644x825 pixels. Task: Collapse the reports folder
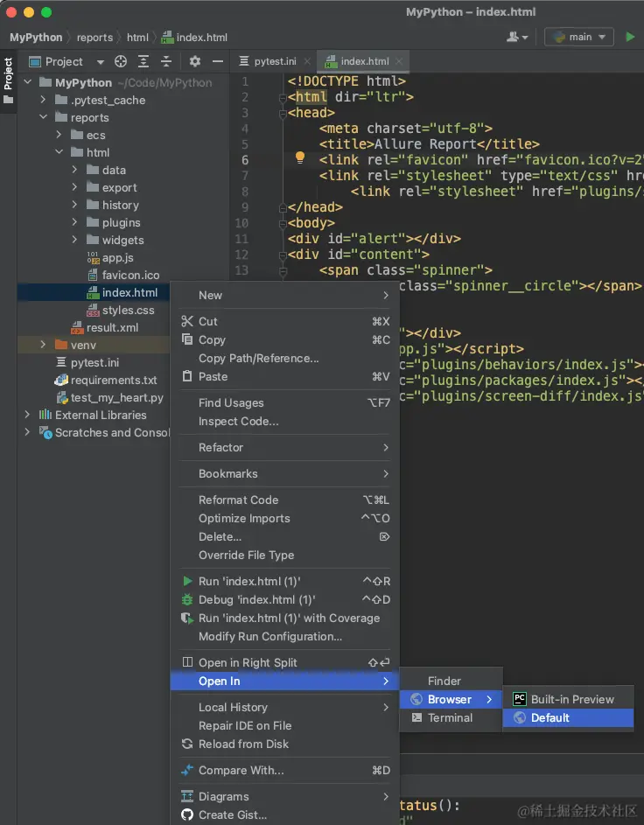(43, 117)
